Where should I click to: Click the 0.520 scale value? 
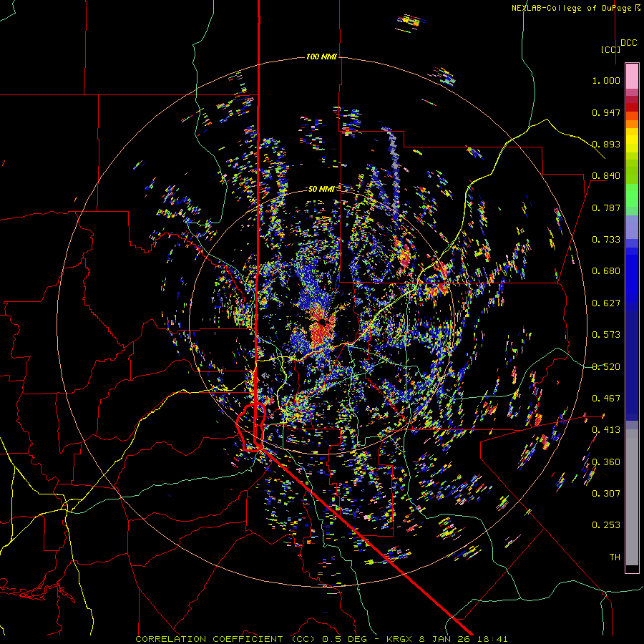pyautogui.click(x=606, y=367)
